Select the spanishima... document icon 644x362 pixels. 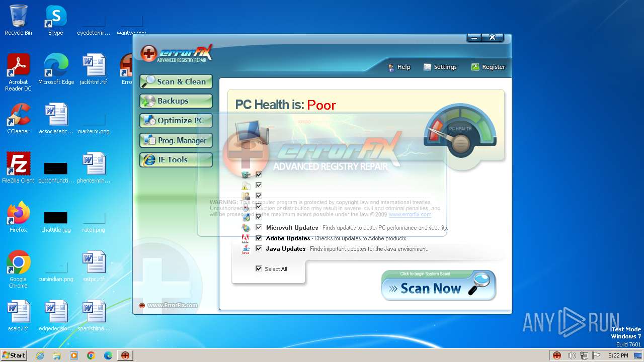pyautogui.click(x=94, y=316)
